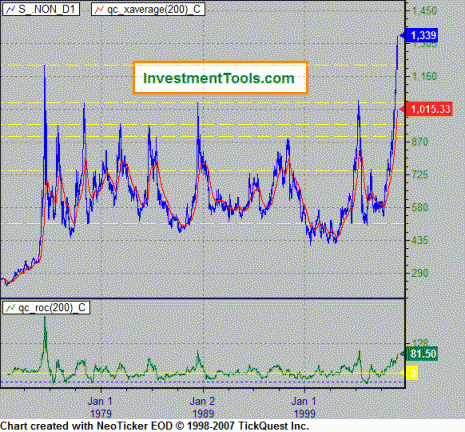Click the blue line icon beside S_.NON_D1
The width and height of the screenshot is (465, 432).
point(11,10)
